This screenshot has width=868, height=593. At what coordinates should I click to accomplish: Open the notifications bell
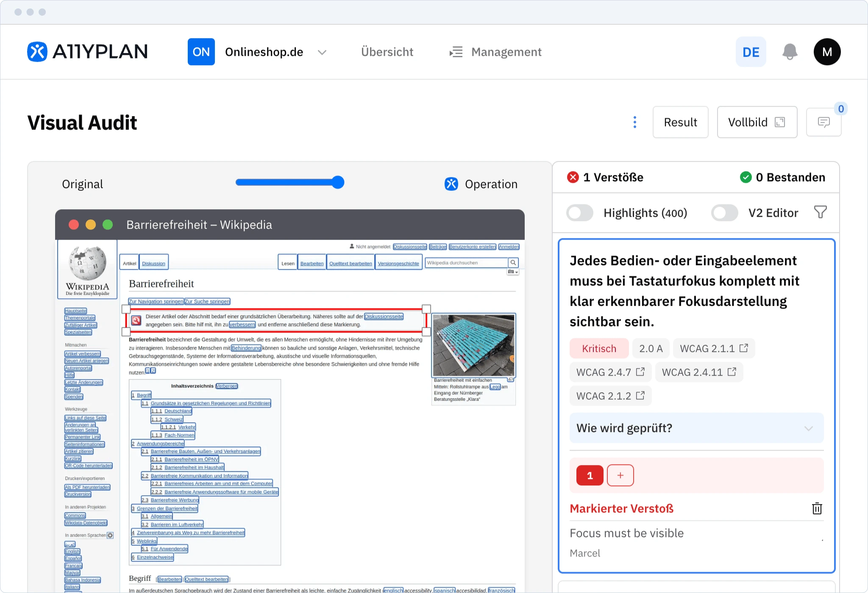click(789, 52)
